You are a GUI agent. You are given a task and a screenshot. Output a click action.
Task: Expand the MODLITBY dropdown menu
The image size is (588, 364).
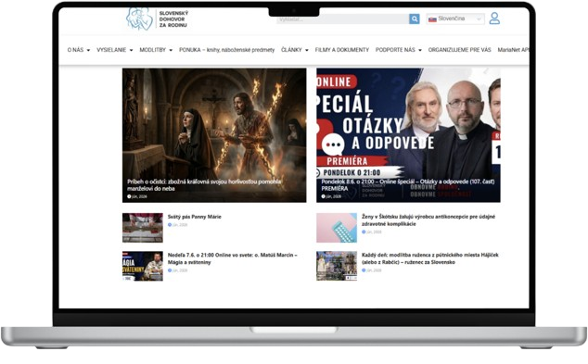156,50
